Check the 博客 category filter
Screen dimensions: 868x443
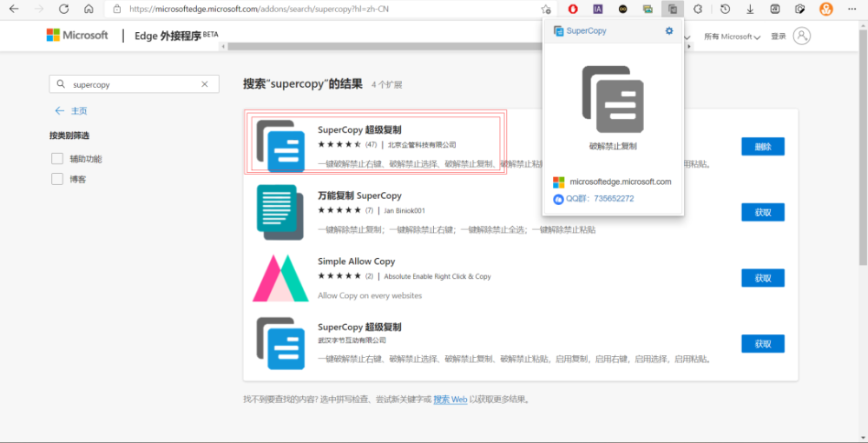click(x=57, y=180)
